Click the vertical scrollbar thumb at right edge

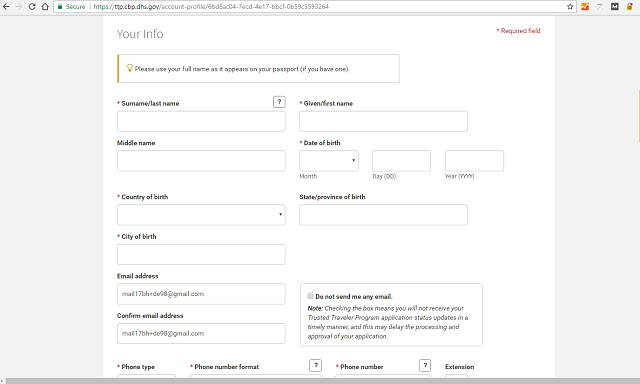click(x=639, y=116)
